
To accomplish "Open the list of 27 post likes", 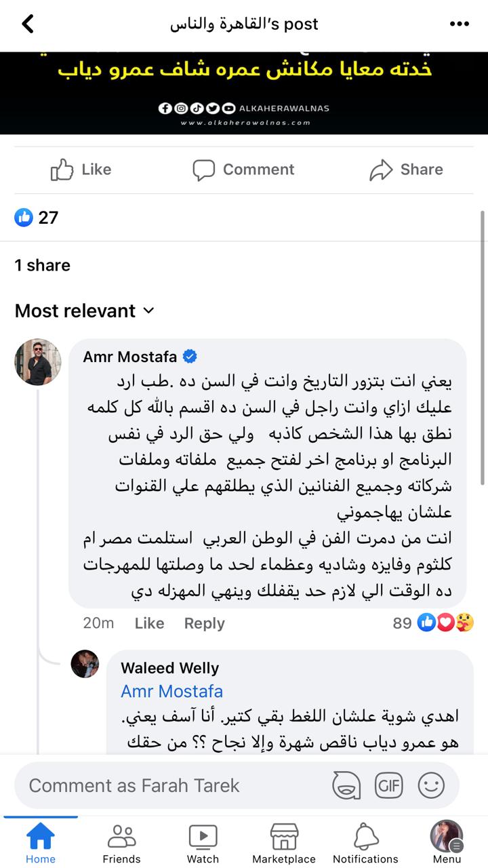I will (37, 218).
